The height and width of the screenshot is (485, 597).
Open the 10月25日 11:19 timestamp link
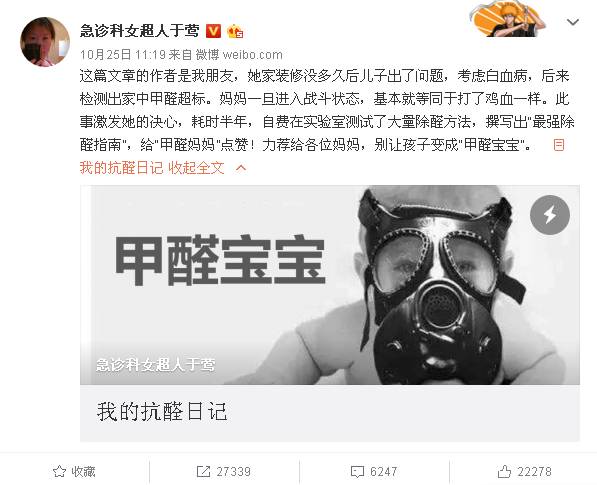[x=123, y=55]
